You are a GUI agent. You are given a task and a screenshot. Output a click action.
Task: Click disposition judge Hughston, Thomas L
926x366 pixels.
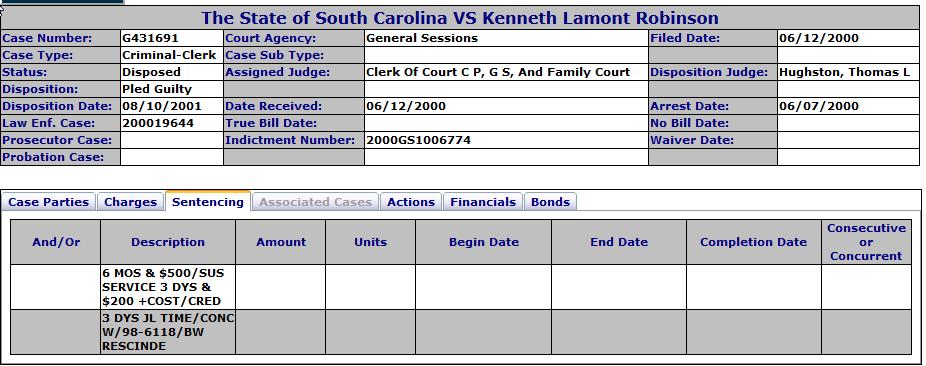[x=845, y=73]
